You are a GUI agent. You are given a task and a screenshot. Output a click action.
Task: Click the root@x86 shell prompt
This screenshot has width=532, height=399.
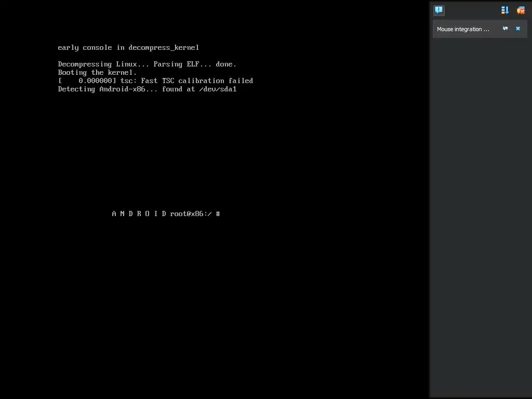coord(195,214)
